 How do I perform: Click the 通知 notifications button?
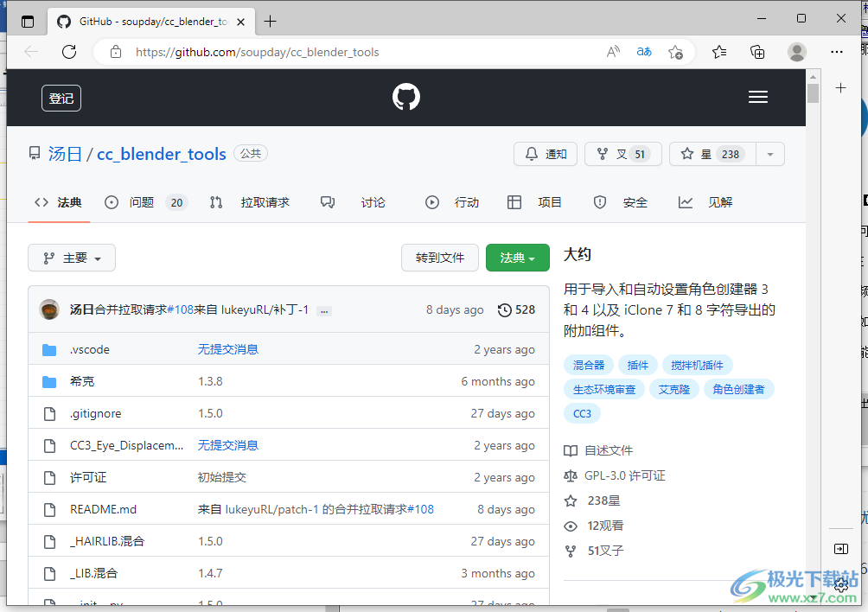click(546, 155)
